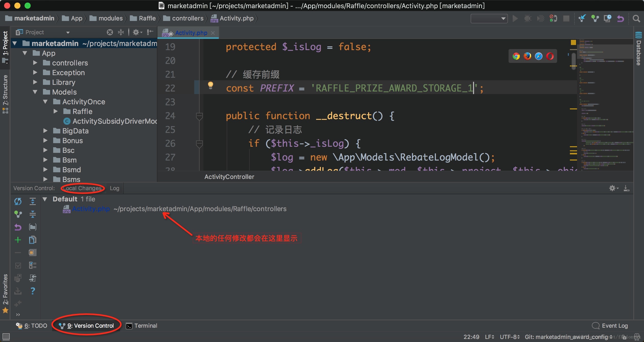Screen dimensions: 644x342
Task: Open the run configuration dropdown
Action: (489, 18)
